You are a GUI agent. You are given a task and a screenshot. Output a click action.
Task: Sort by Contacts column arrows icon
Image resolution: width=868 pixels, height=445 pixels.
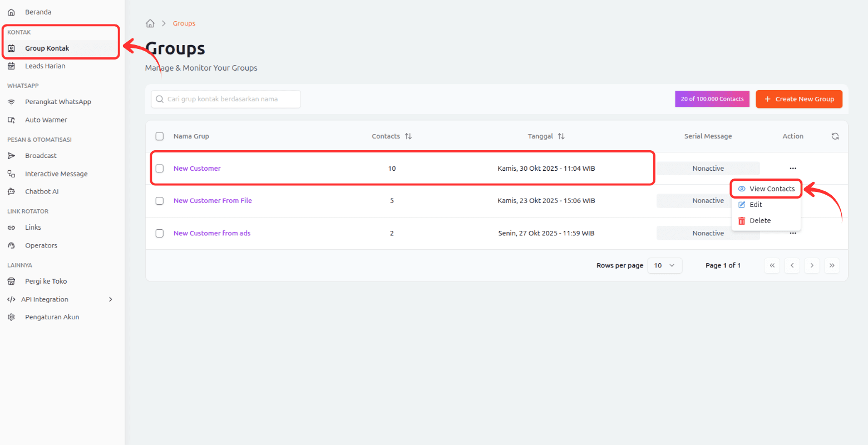pos(408,136)
